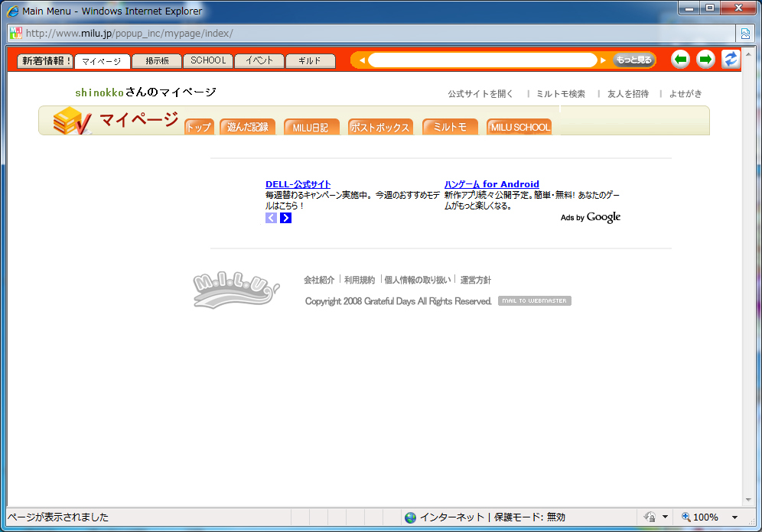Click the マイページ books icon
This screenshot has width=762, height=532.
click(72, 121)
